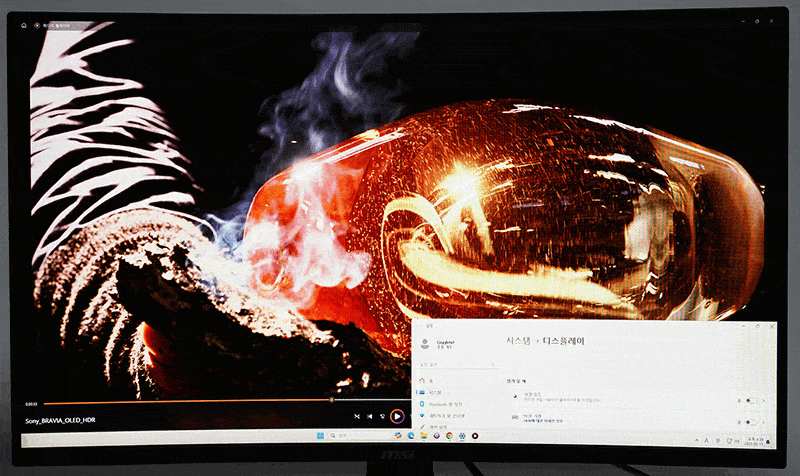
Task: Click the 시스템 breadcrumb link
Action: (518, 341)
